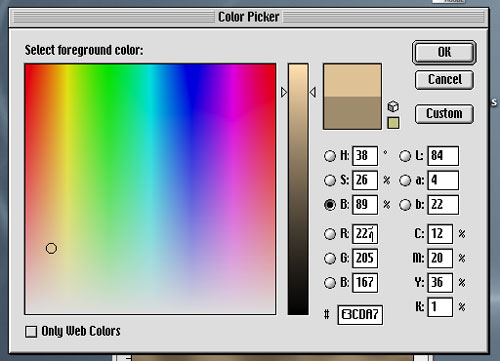Confirm the color with the OK button
The width and height of the screenshot is (500, 361).
coord(444,52)
